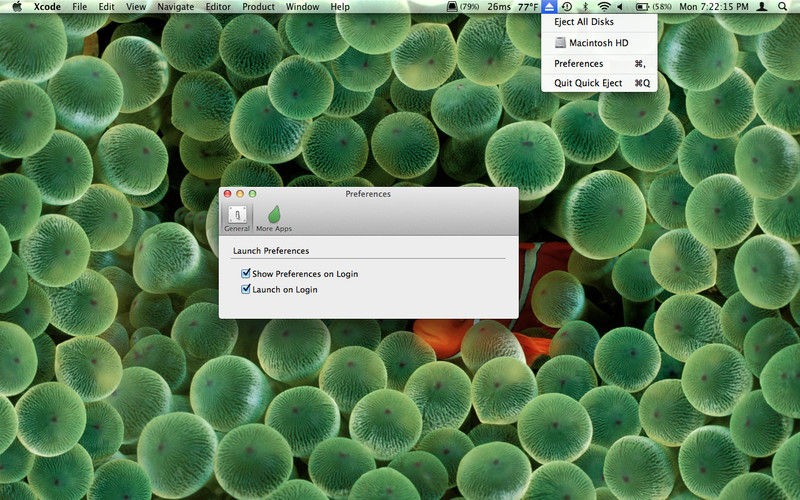The height and width of the screenshot is (500, 800).
Task: Click the Bluetooth menu bar icon
Action: pyautogui.click(x=586, y=7)
